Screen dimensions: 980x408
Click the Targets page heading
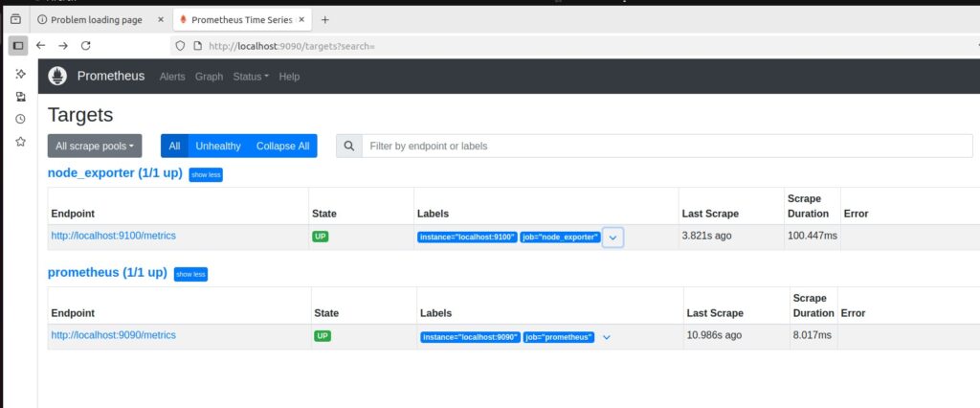coord(80,115)
